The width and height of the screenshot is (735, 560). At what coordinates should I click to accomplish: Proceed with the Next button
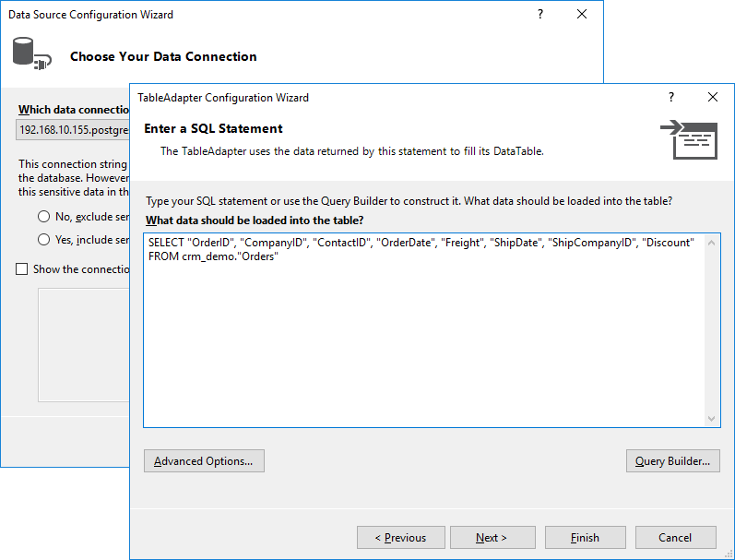coord(492,537)
